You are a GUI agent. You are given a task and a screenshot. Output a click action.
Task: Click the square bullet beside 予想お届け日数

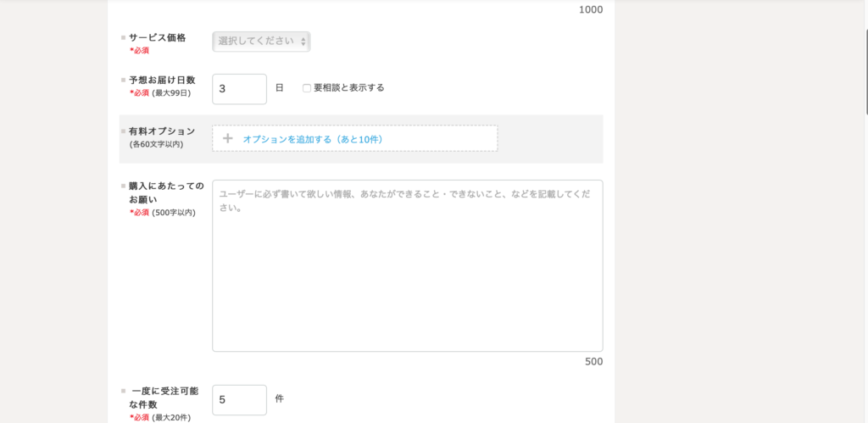(x=123, y=81)
